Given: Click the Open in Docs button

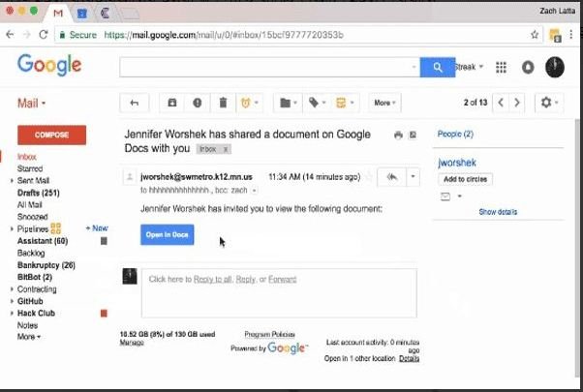Looking at the screenshot, I should pos(167,235).
